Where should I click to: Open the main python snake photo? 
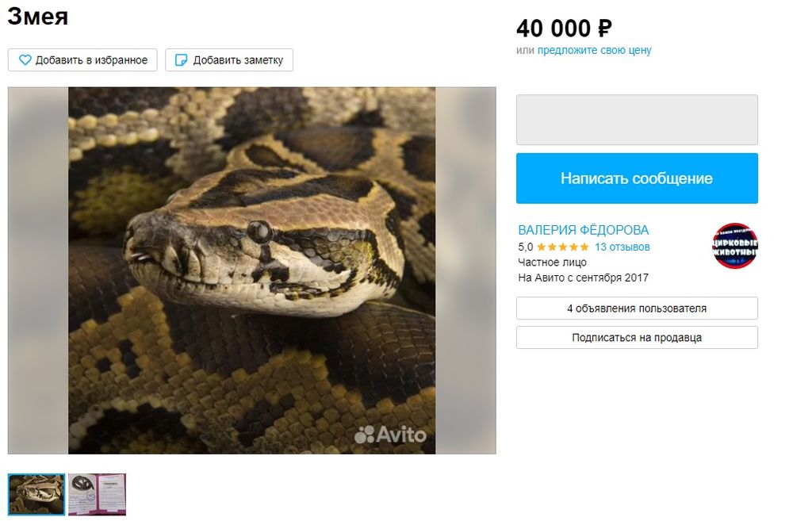[251, 270]
